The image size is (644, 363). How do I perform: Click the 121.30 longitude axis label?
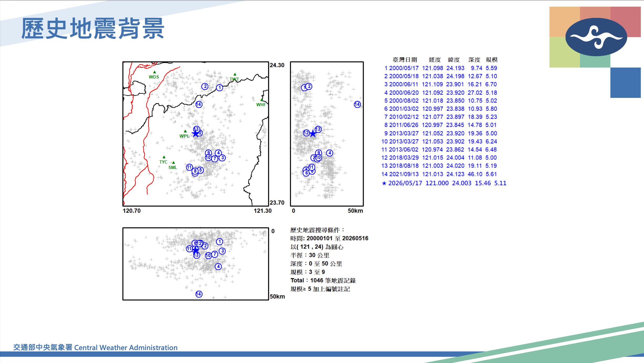263,211
